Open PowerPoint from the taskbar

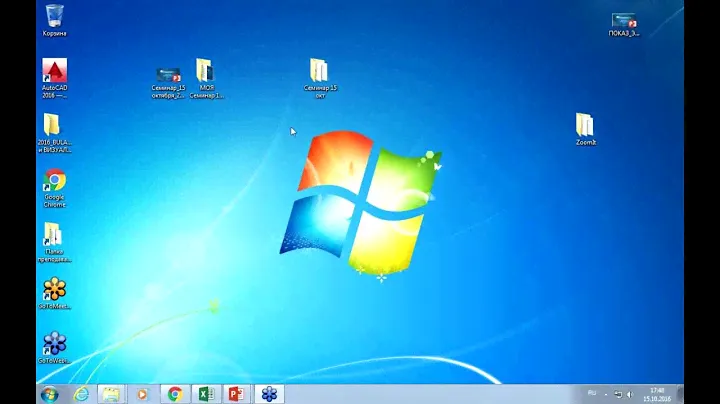[x=237, y=394]
